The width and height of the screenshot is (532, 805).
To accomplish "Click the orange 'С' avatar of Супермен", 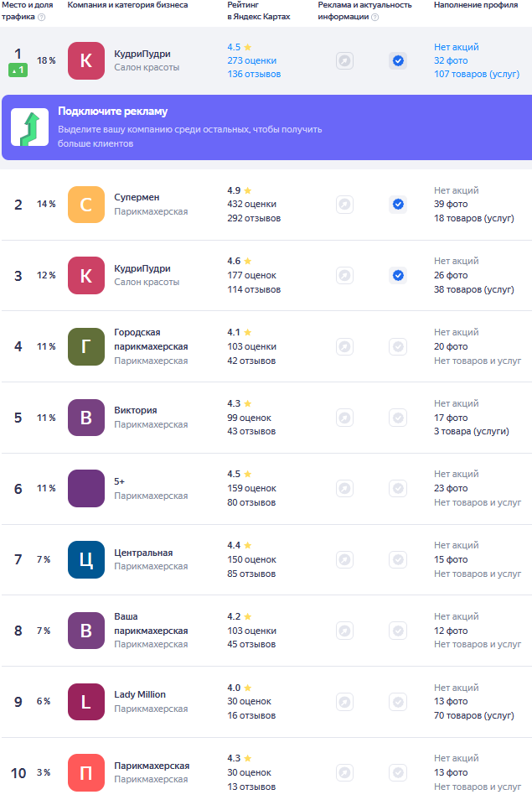I will tap(86, 205).
